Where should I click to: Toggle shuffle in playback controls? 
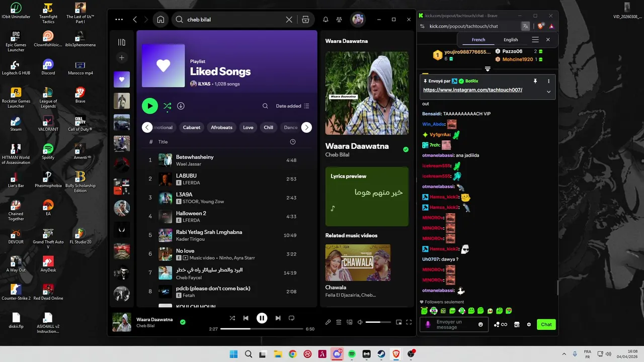[x=232, y=318]
